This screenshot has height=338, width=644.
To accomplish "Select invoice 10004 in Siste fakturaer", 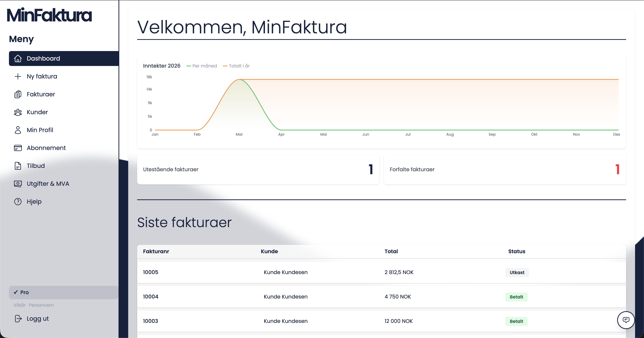I will coord(151,296).
